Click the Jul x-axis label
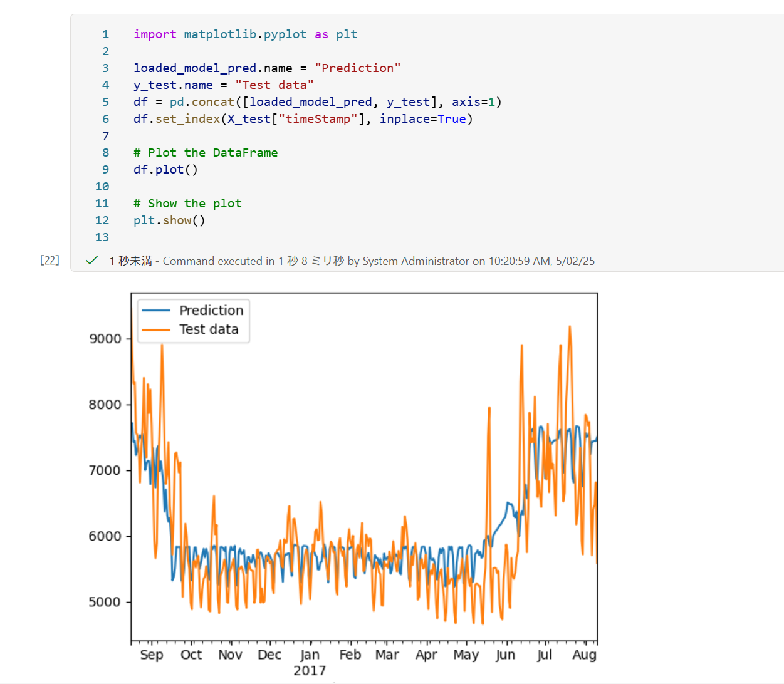 pos(545,655)
